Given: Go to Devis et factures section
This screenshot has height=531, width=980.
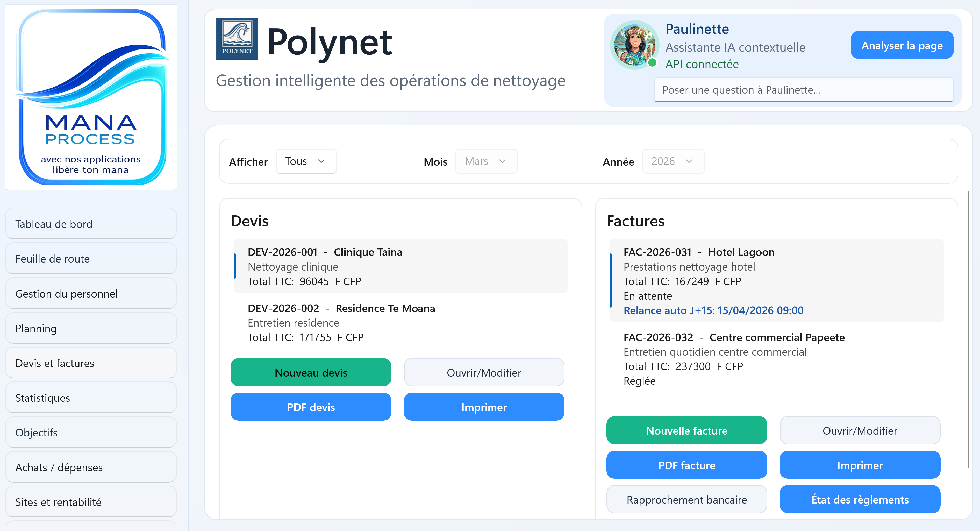Looking at the screenshot, I should click(x=91, y=363).
